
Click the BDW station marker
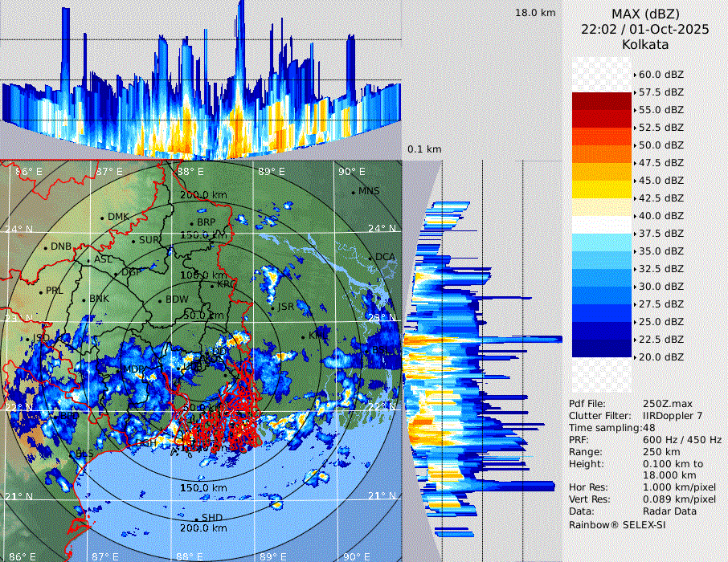coord(160,300)
